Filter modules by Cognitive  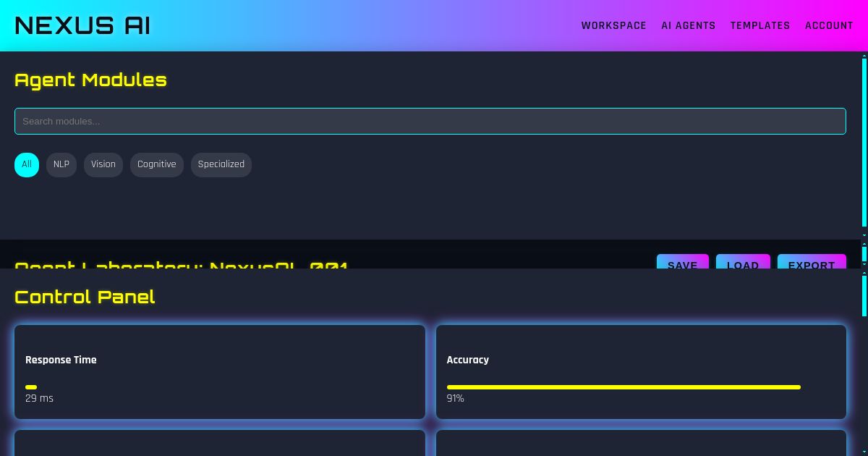coord(157,164)
